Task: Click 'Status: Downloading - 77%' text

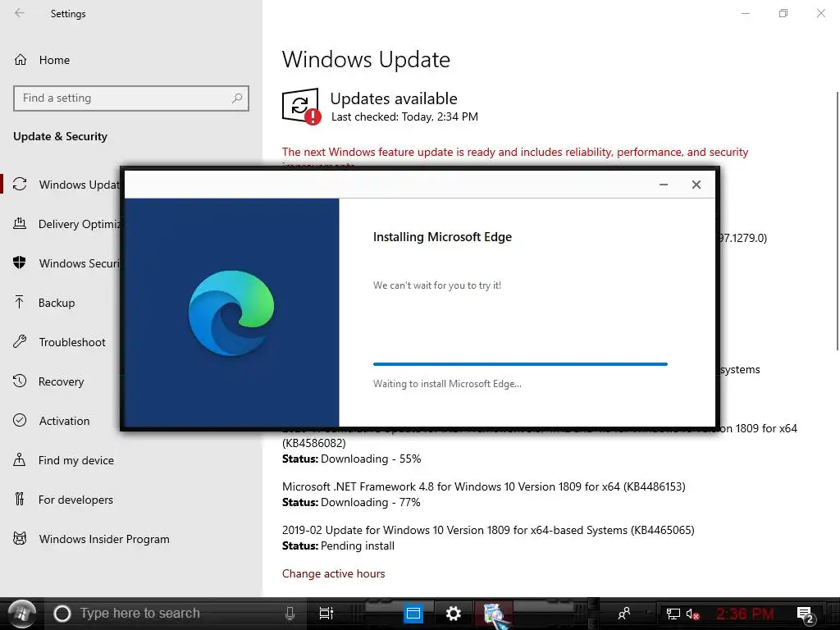Action: click(x=351, y=503)
